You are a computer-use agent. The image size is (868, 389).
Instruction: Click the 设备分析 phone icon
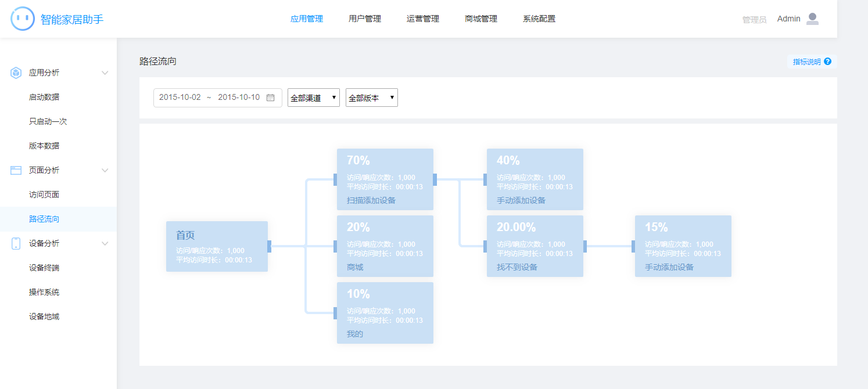16,243
